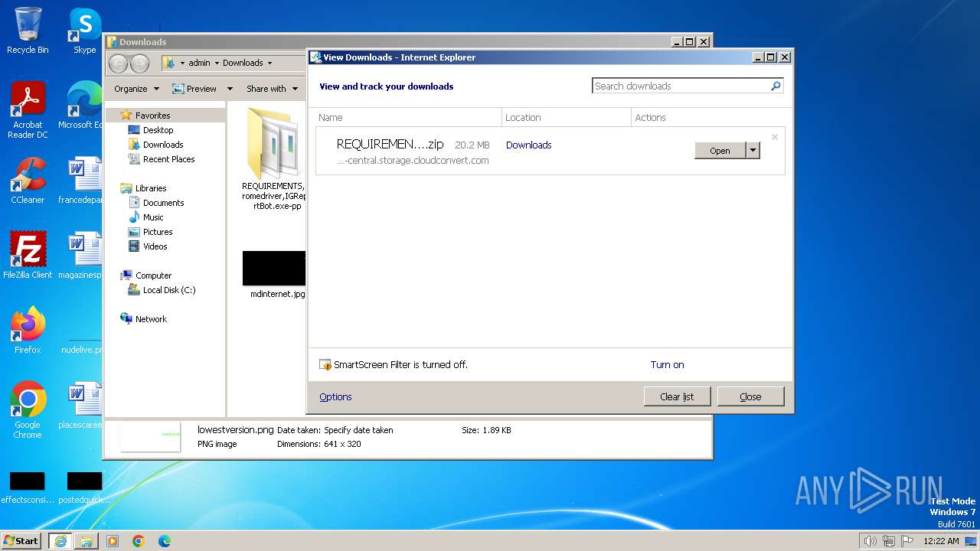
Task: Remove REQUIREMEN zip from downloads list
Action: coord(775,137)
